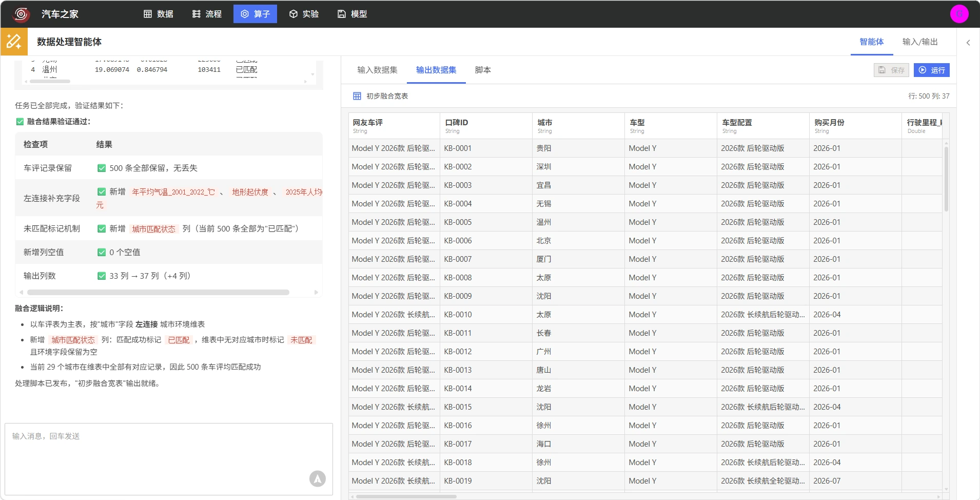Click the 城市匹配状态 tag in validation table
The height and width of the screenshot is (500, 980).
(153, 229)
